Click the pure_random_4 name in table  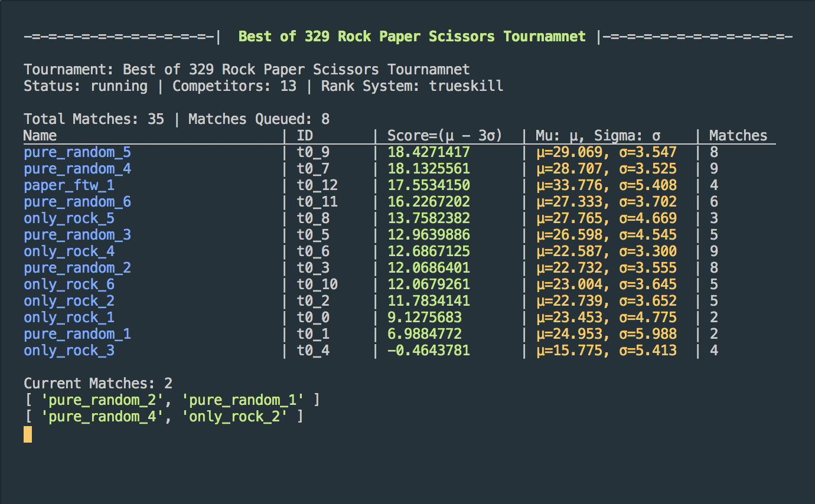coord(77,169)
